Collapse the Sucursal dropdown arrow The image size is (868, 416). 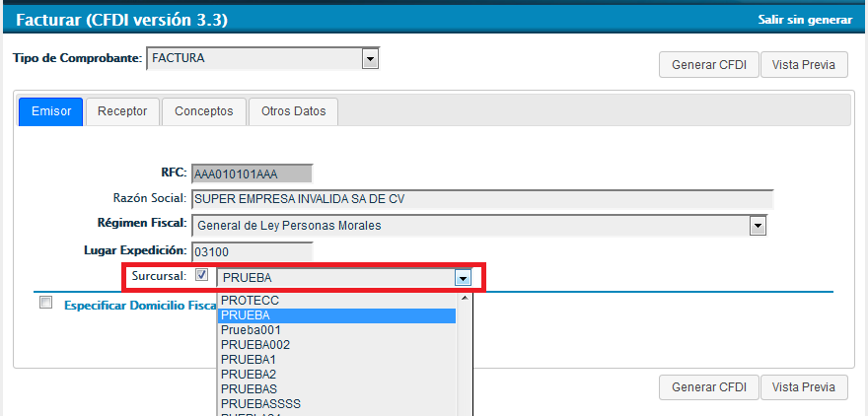click(x=463, y=278)
